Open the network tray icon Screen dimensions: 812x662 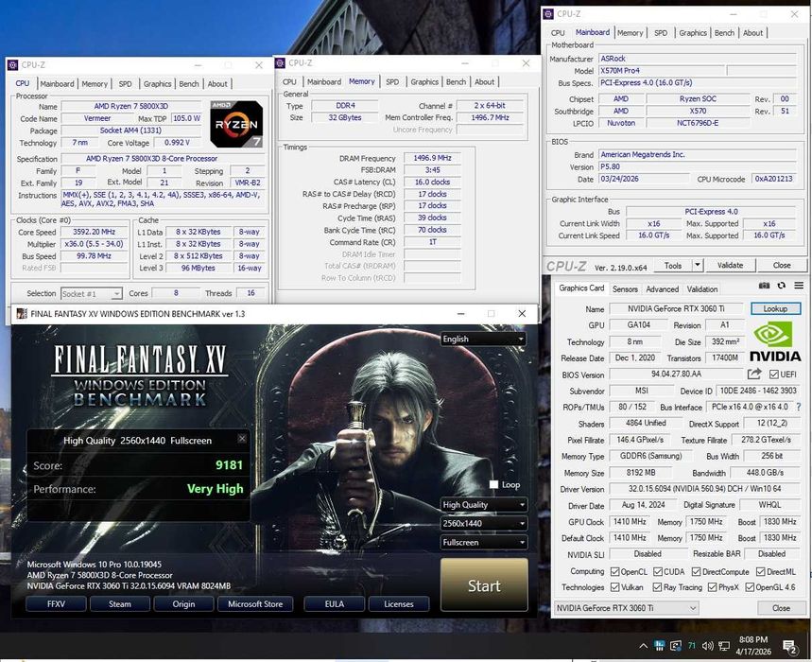click(724, 645)
